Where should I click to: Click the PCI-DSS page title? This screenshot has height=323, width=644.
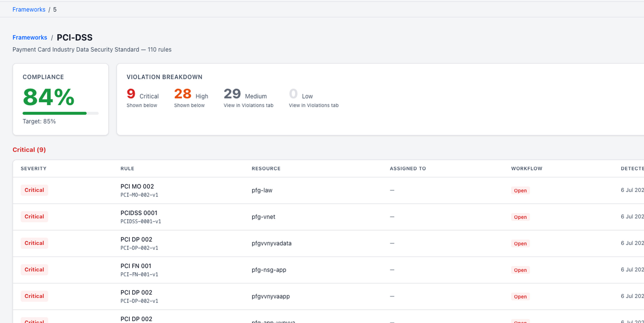tap(75, 37)
